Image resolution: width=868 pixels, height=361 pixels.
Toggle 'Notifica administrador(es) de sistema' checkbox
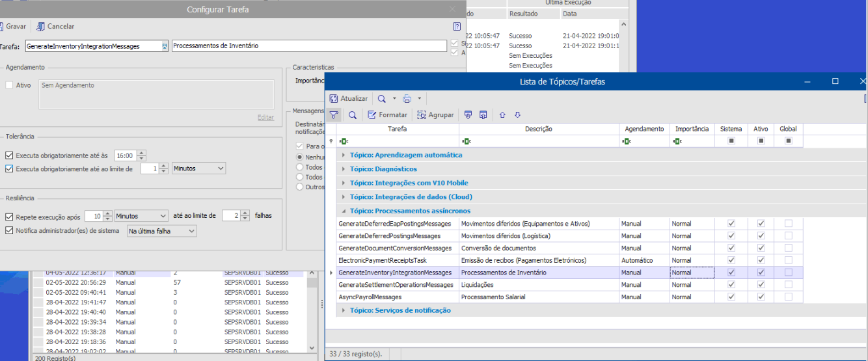(9, 230)
